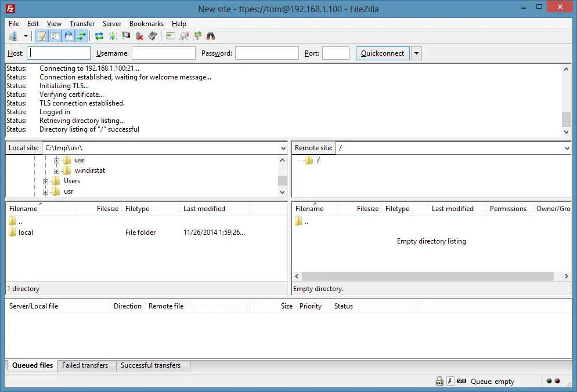Image resolution: width=577 pixels, height=392 pixels.
Task: Toggle the local directory tree display
Action: tap(55, 36)
